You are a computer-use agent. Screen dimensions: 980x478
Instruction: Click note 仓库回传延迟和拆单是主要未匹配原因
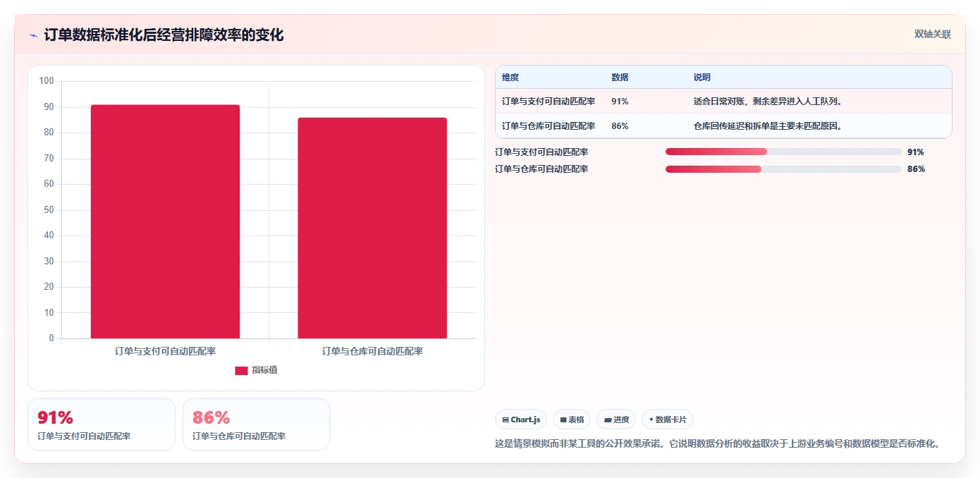[x=769, y=126]
